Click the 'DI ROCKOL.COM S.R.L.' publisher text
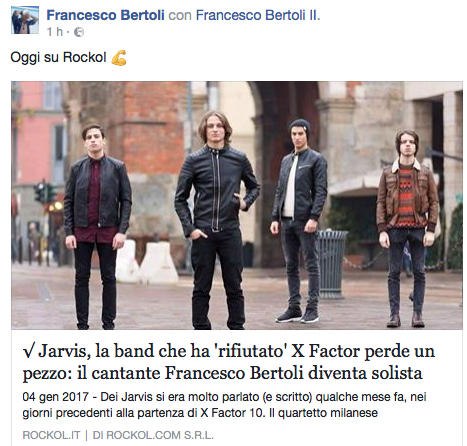This screenshot has width=467, height=446. [x=153, y=435]
